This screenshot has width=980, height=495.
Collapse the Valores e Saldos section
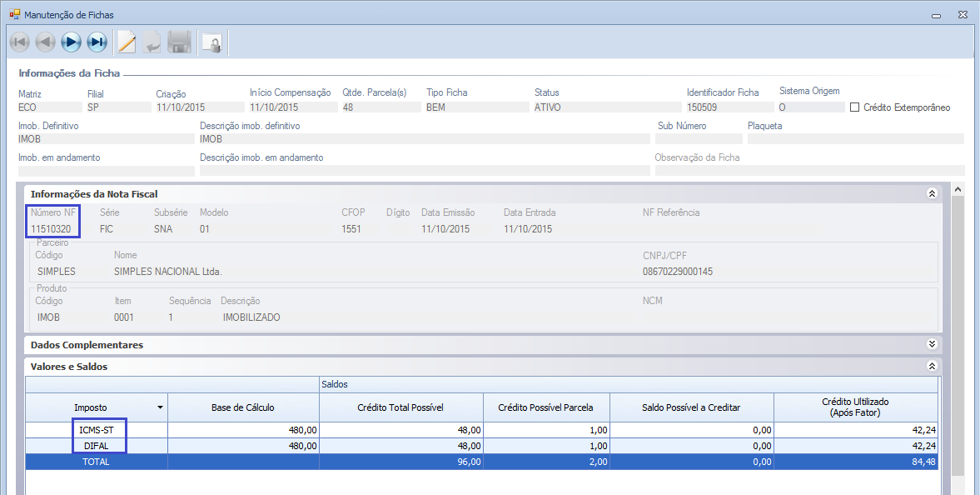click(x=932, y=366)
